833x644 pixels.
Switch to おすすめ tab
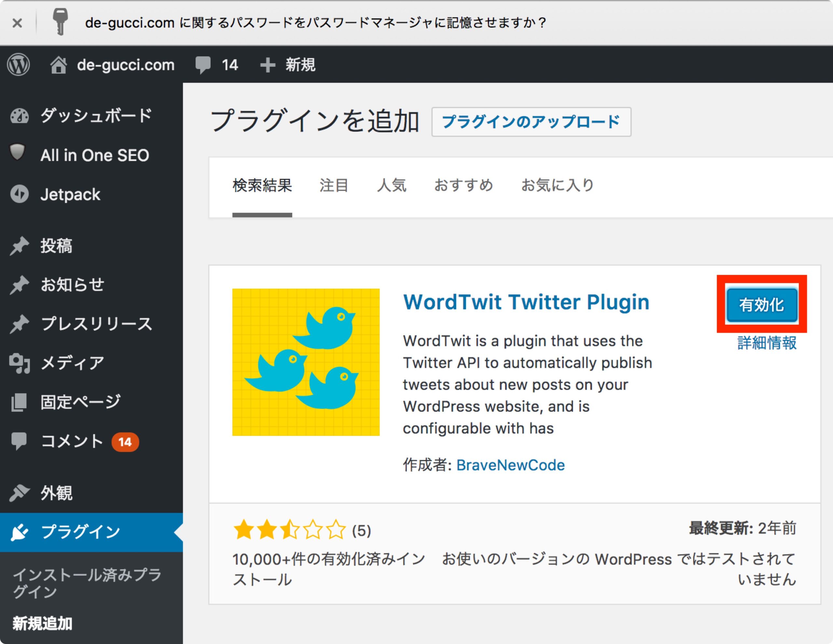coord(464,185)
